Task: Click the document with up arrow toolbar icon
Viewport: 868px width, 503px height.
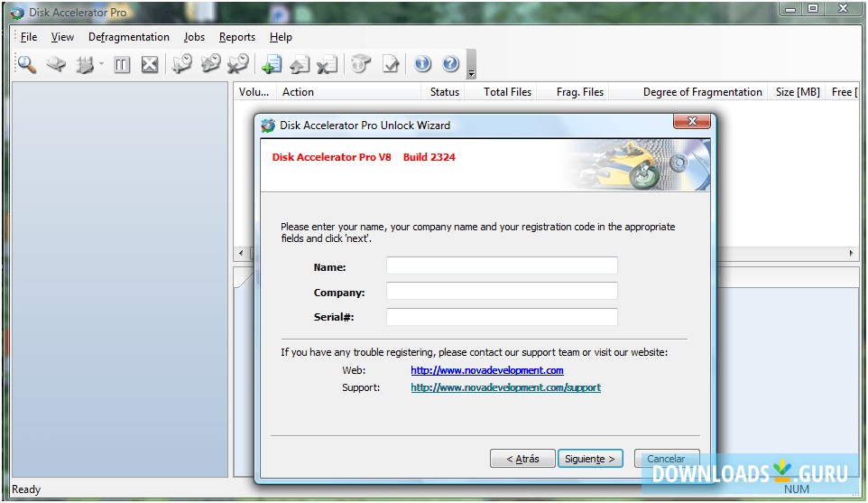Action: tap(300, 65)
